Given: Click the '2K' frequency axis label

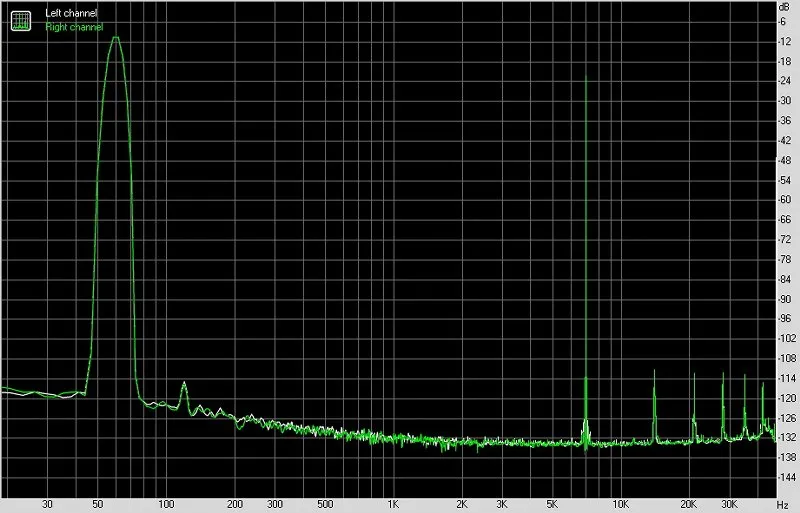Looking at the screenshot, I should [x=462, y=504].
